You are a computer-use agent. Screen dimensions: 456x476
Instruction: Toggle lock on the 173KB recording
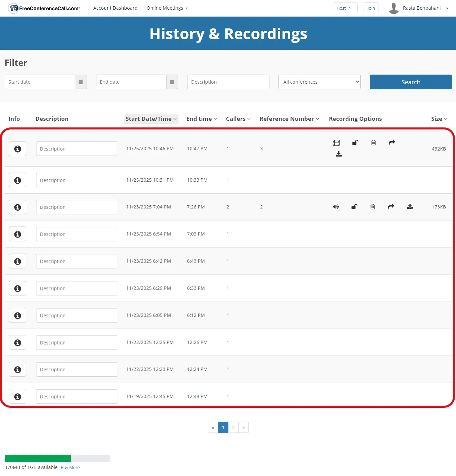354,207
